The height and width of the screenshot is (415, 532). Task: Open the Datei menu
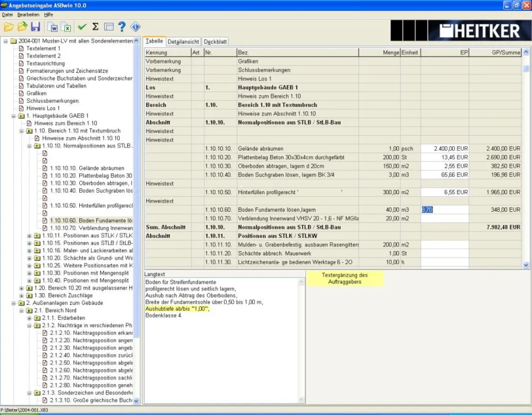[7, 15]
